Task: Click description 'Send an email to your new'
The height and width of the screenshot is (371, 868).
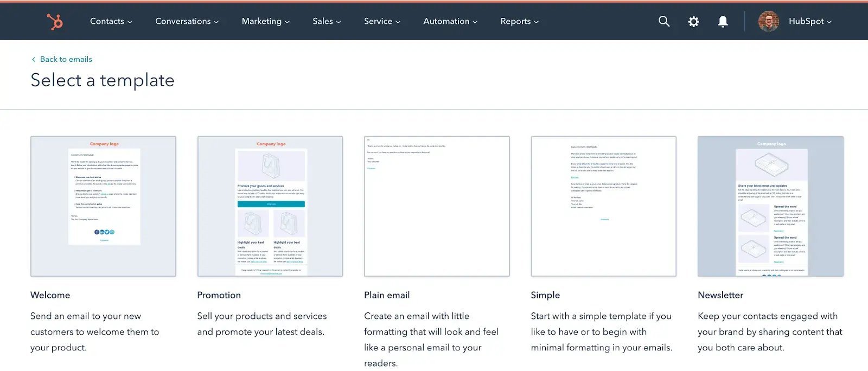Action: click(86, 316)
